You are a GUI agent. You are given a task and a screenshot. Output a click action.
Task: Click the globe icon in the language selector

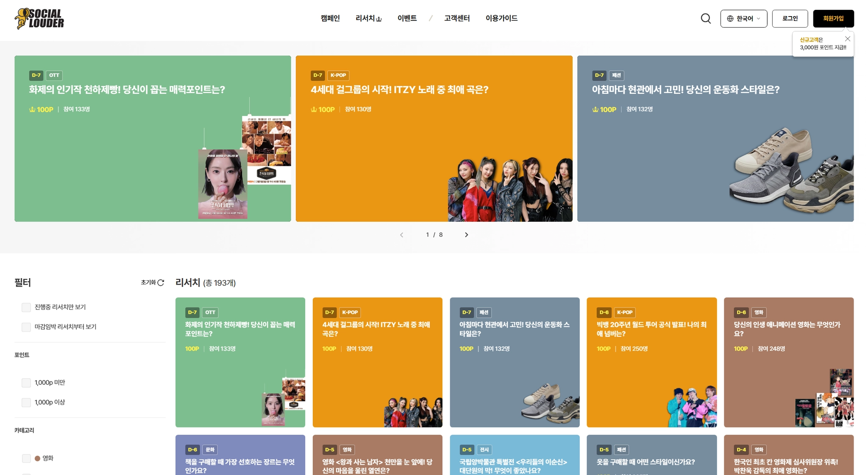pyautogui.click(x=729, y=18)
